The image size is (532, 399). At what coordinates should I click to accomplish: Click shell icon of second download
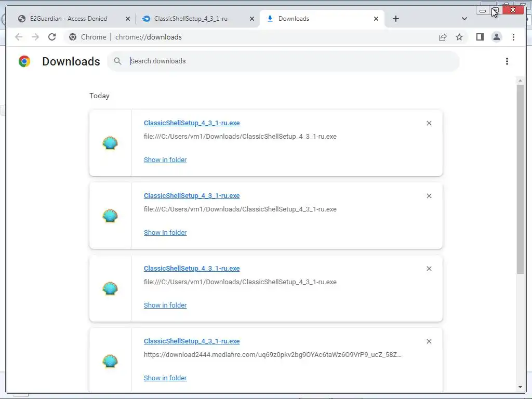click(110, 216)
